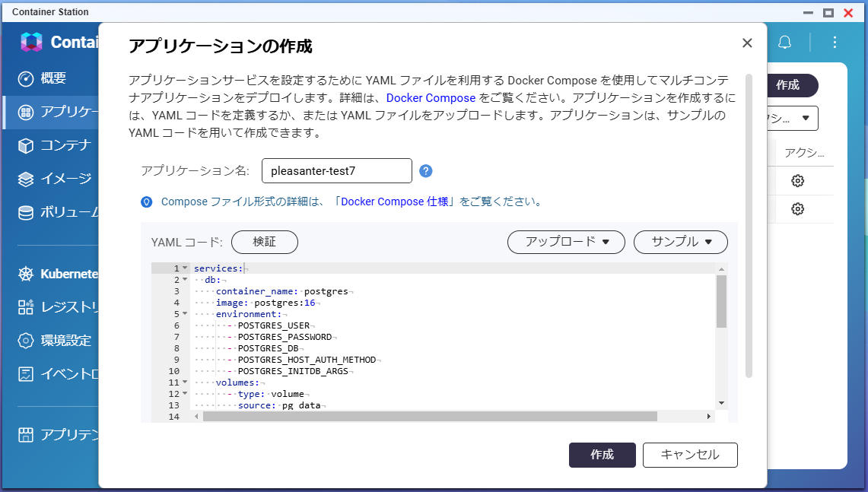Image resolution: width=868 pixels, height=492 pixels.
Task: Collapse the fold arrow on line 2 db
Action: [x=185, y=280]
